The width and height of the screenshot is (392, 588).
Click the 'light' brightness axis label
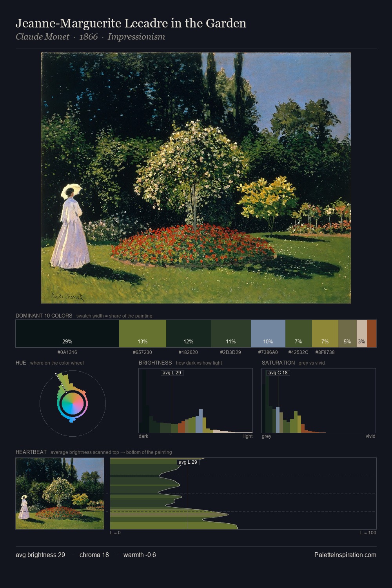(x=248, y=436)
